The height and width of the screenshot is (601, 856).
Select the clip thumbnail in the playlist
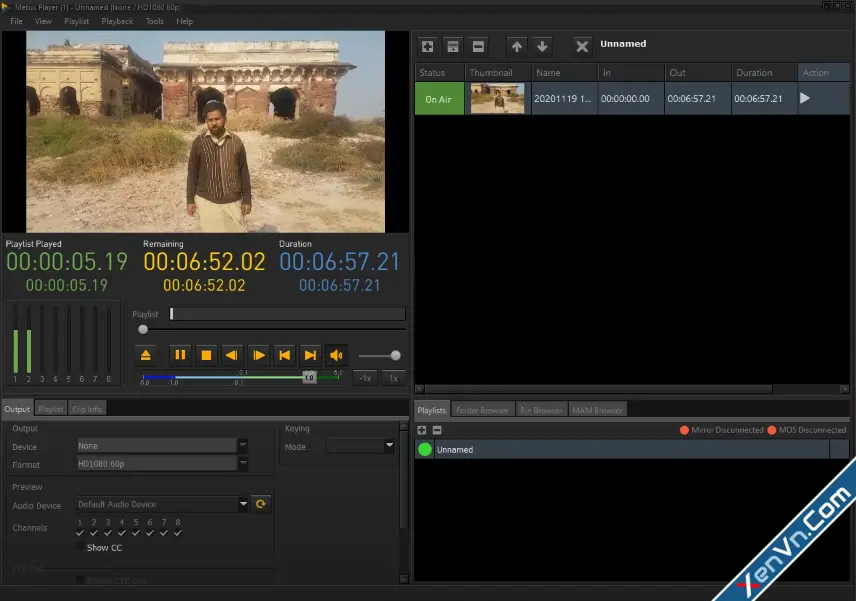click(x=497, y=98)
